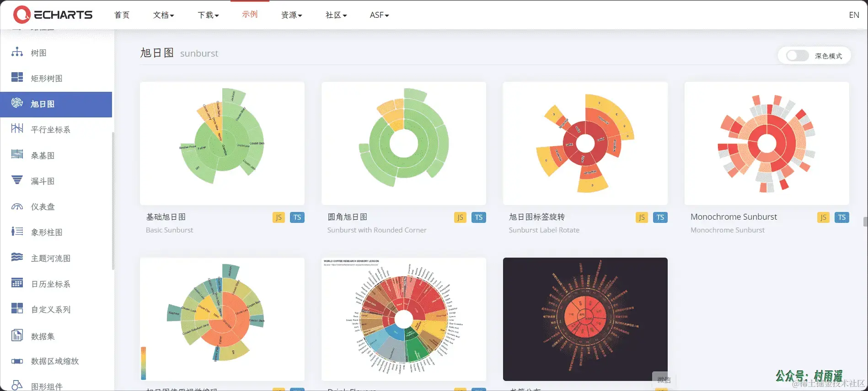Open TS version of 基础旭日图

pos(297,217)
